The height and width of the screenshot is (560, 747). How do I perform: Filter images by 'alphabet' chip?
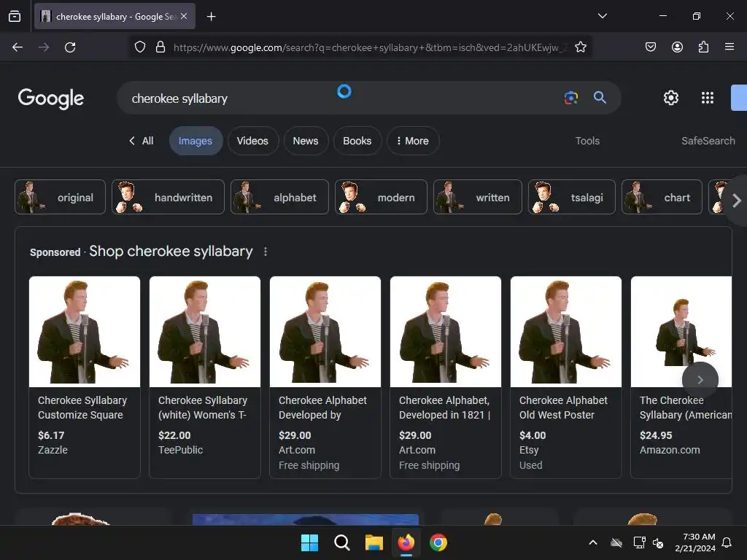279,197
